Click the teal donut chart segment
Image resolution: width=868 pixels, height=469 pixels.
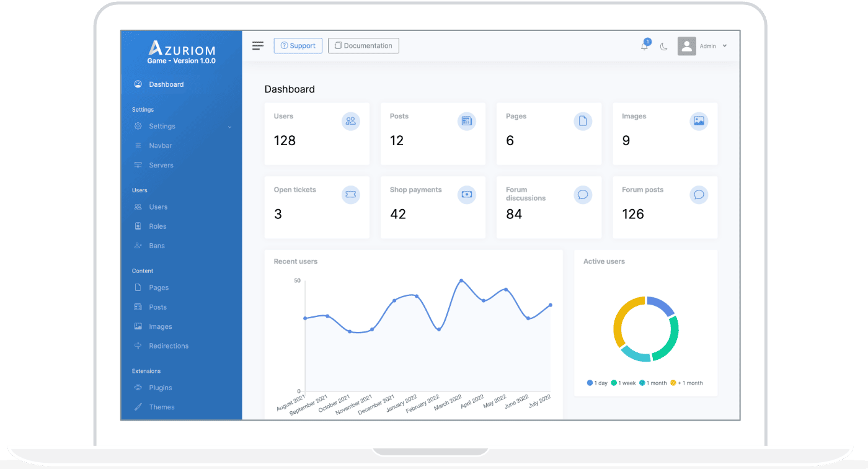pyautogui.click(x=635, y=355)
